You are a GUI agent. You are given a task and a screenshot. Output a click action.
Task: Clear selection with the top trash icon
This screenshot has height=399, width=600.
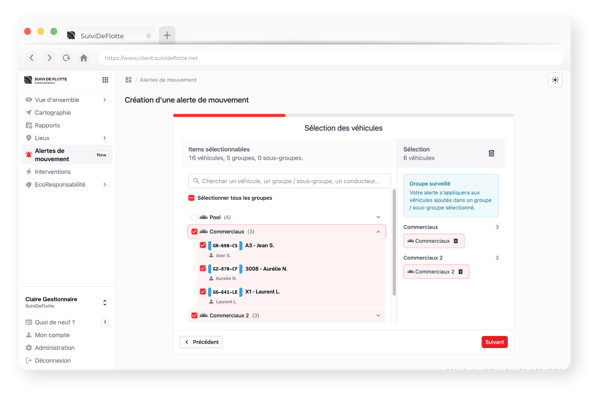[491, 153]
